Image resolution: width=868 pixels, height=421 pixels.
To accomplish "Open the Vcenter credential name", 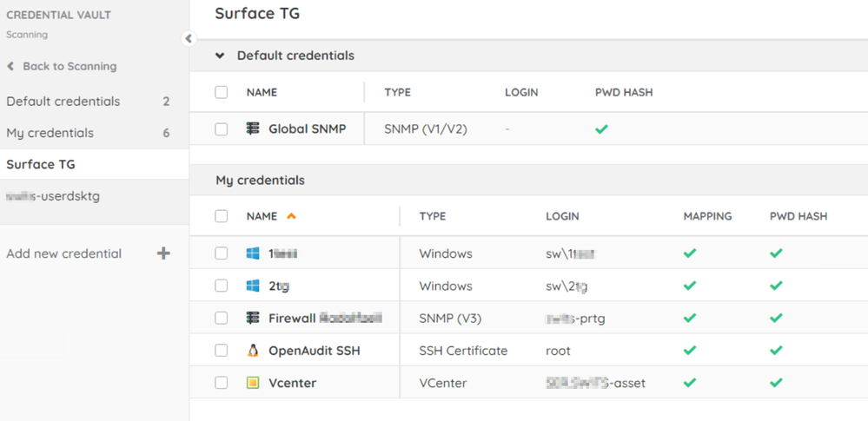I will 292,383.
